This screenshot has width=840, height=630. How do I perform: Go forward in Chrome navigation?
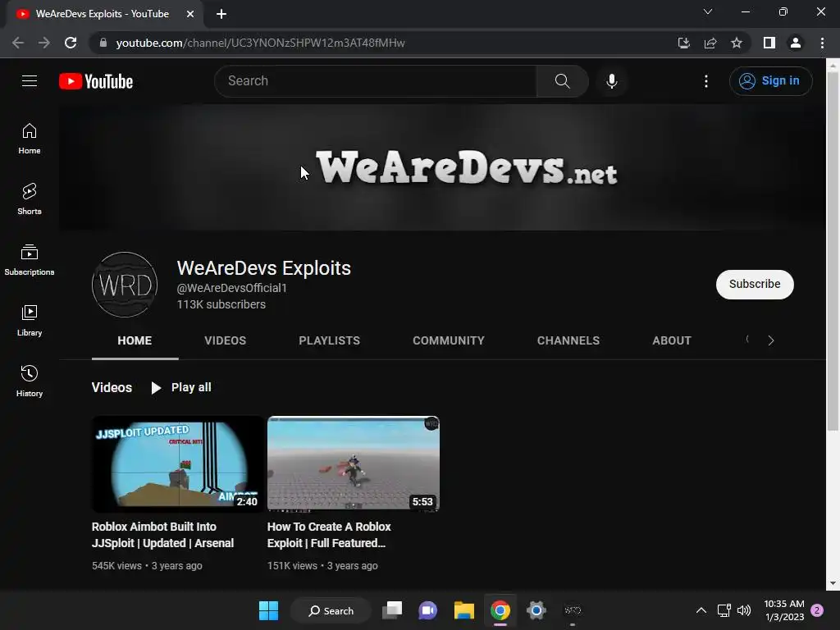tap(44, 43)
